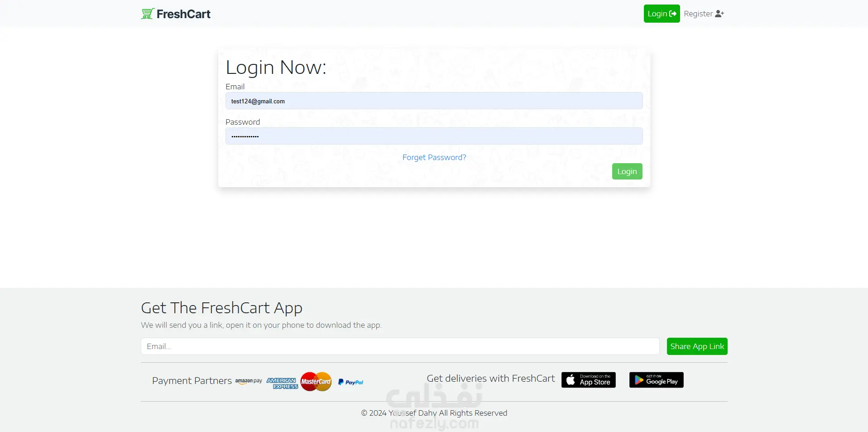868x432 pixels.
Task: Go to the Register page
Action: tap(704, 14)
